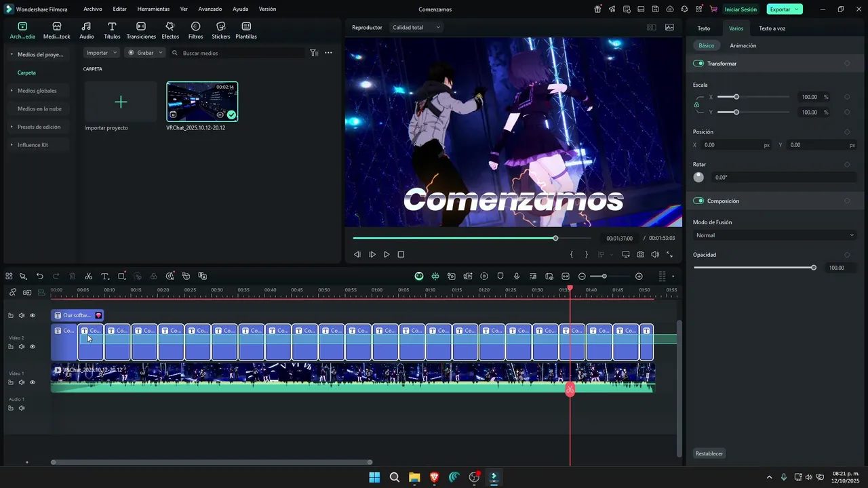This screenshot has height=488, width=868.
Task: Open the Archivo menu
Action: 93,9
